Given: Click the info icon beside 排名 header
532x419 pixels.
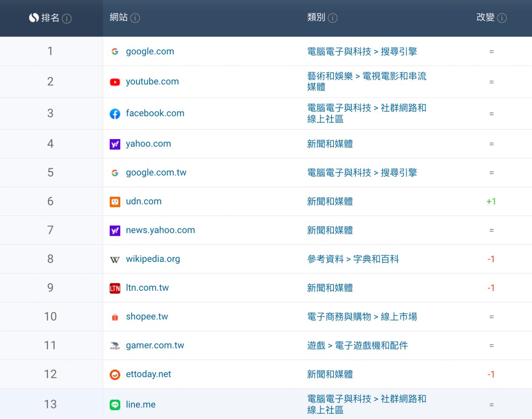Looking at the screenshot, I should (x=67, y=19).
